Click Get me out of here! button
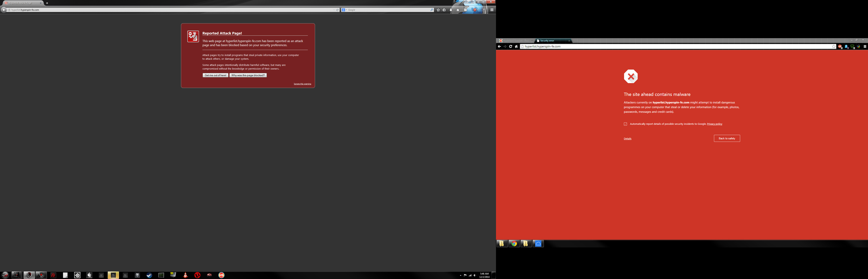The height and width of the screenshot is (279, 868). pos(215,75)
